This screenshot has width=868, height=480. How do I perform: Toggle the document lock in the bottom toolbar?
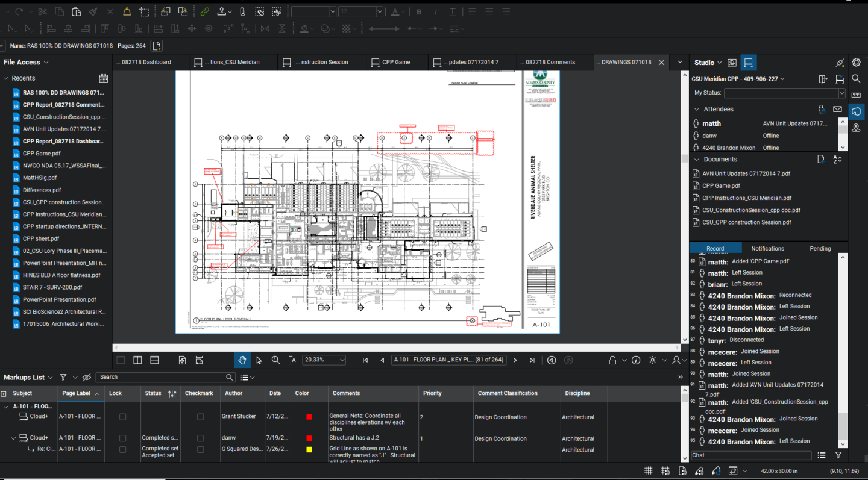tap(612, 360)
